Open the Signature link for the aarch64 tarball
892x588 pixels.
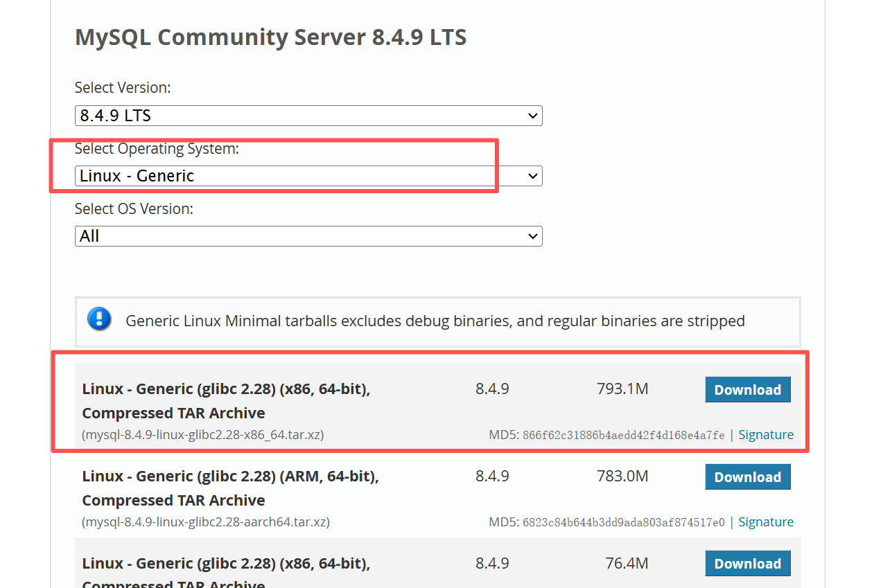coord(766,522)
